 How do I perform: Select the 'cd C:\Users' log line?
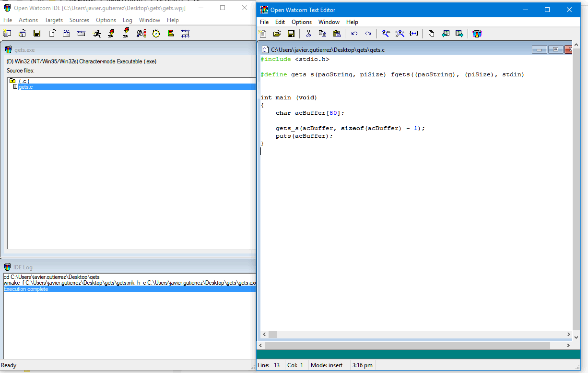point(51,277)
